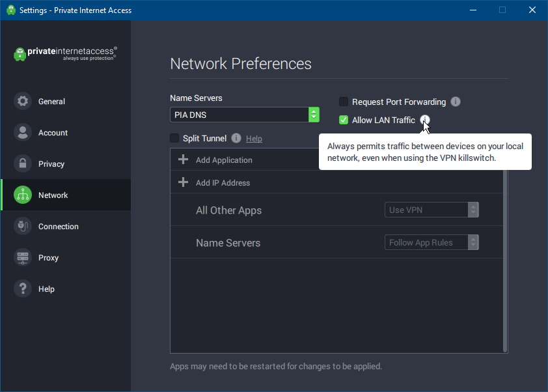Open the Follow App Rules dropdown
The height and width of the screenshot is (392, 548).
432,242
